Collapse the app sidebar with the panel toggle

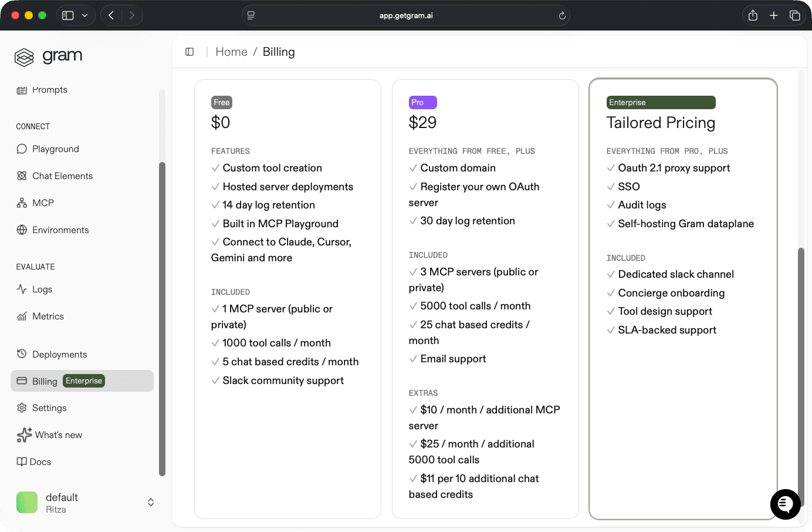pyautogui.click(x=189, y=52)
